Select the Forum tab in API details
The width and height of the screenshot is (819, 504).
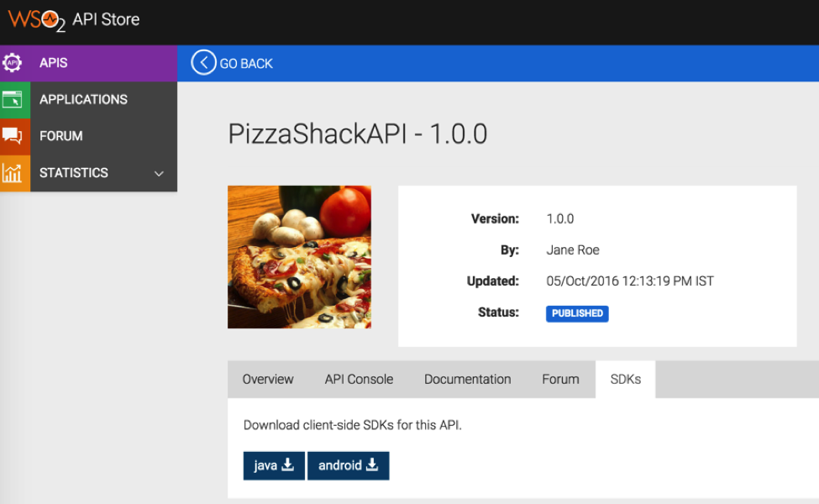coord(560,380)
